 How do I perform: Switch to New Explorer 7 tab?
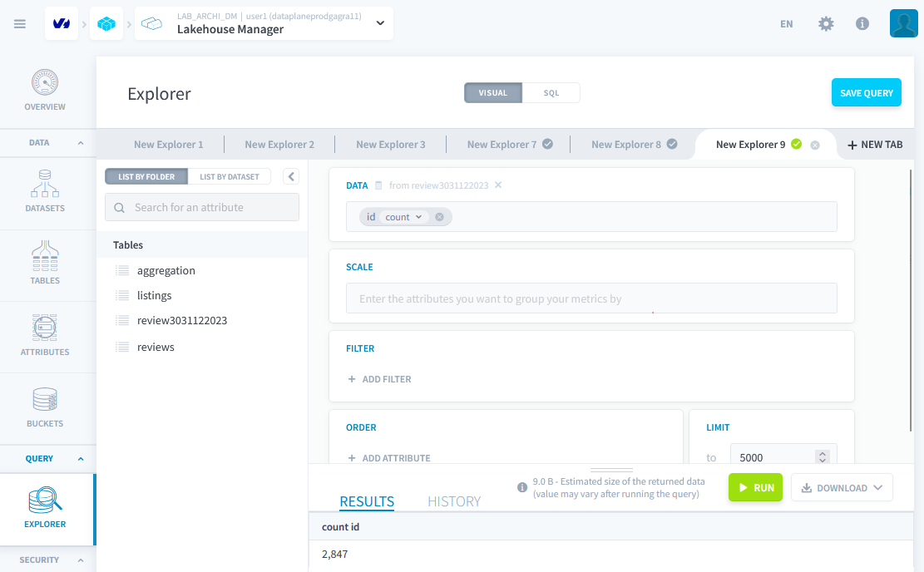tap(502, 145)
